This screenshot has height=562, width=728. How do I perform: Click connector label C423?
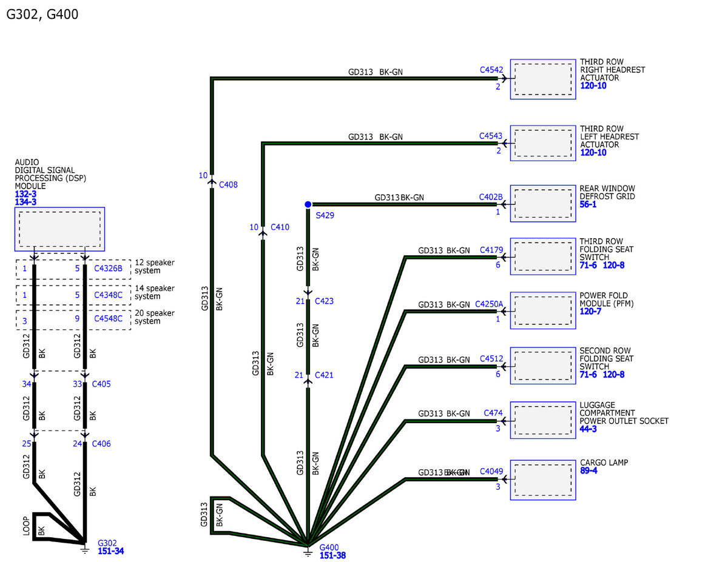click(x=324, y=301)
